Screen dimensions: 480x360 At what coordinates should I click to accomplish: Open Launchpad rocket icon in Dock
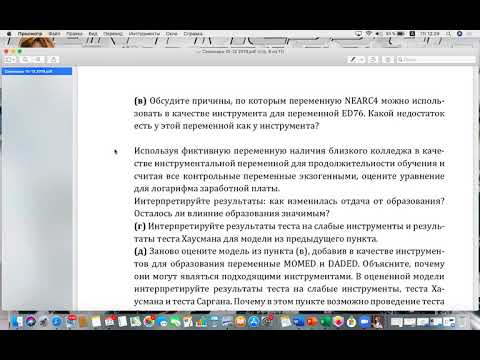click(x=44, y=321)
